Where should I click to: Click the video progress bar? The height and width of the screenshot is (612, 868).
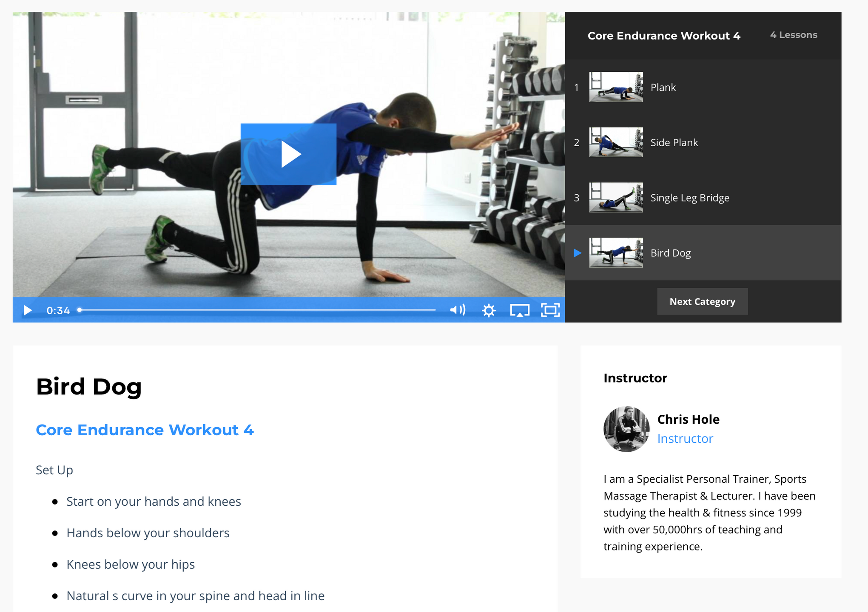(257, 310)
